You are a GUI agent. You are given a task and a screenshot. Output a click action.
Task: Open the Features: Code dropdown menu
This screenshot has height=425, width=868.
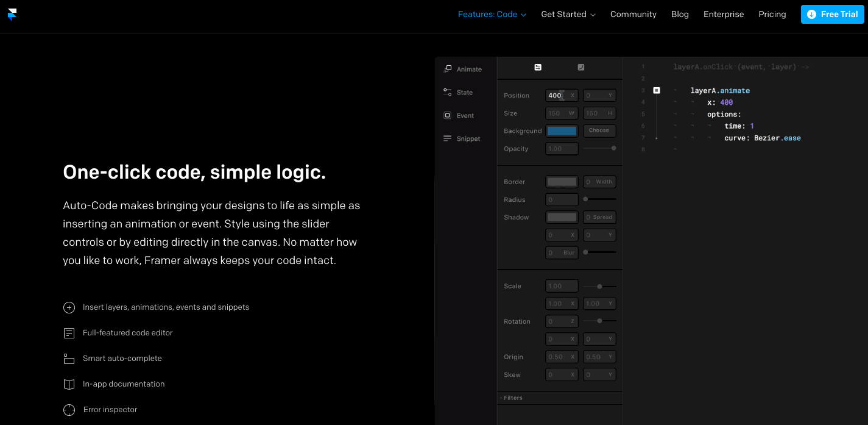[x=492, y=14]
